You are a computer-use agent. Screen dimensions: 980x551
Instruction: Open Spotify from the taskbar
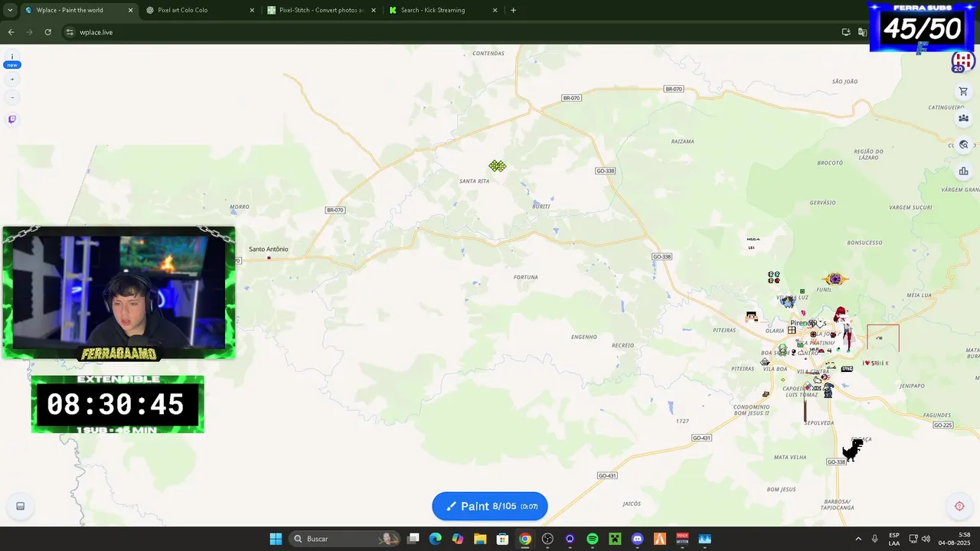point(593,539)
